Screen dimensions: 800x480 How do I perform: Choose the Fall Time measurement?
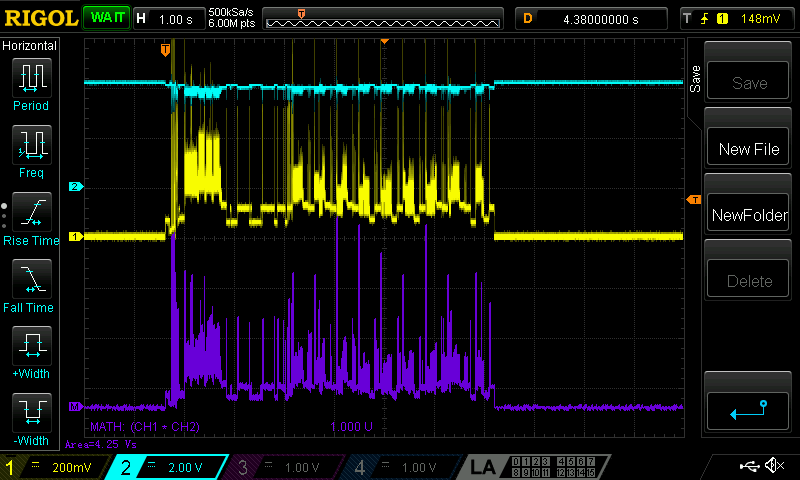click(31, 280)
